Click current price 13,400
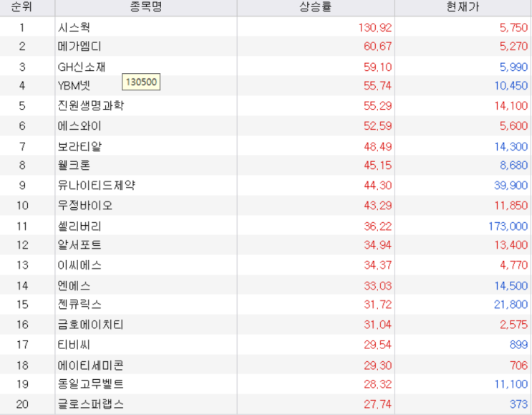Viewport: 532px width, 415px height. [x=511, y=245]
